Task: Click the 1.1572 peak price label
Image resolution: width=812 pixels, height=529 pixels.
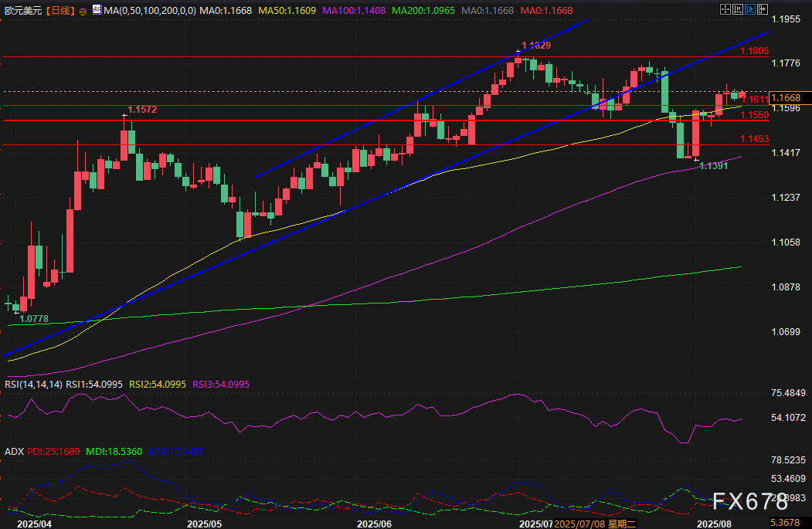Action: click(142, 110)
